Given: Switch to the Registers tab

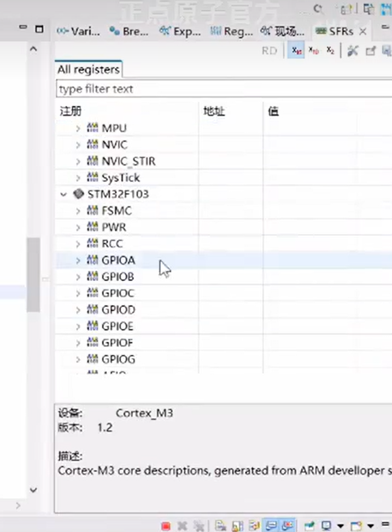Looking at the screenshot, I should (x=231, y=31).
